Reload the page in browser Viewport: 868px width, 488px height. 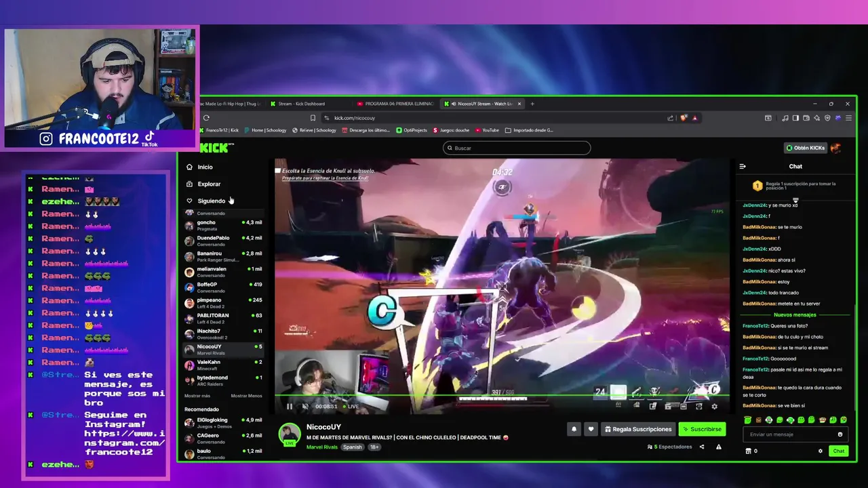pyautogui.click(x=206, y=118)
